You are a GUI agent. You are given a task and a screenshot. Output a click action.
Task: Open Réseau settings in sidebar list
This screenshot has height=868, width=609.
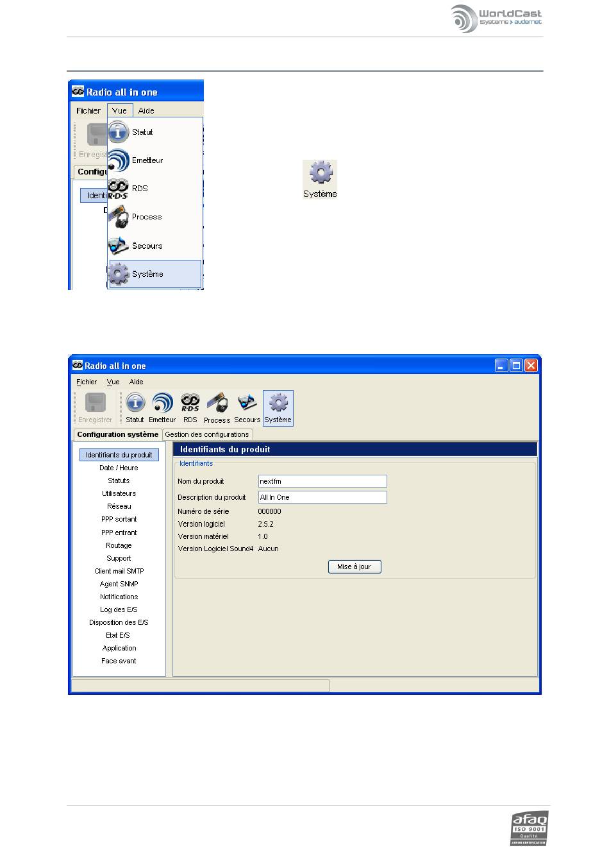pyautogui.click(x=119, y=506)
